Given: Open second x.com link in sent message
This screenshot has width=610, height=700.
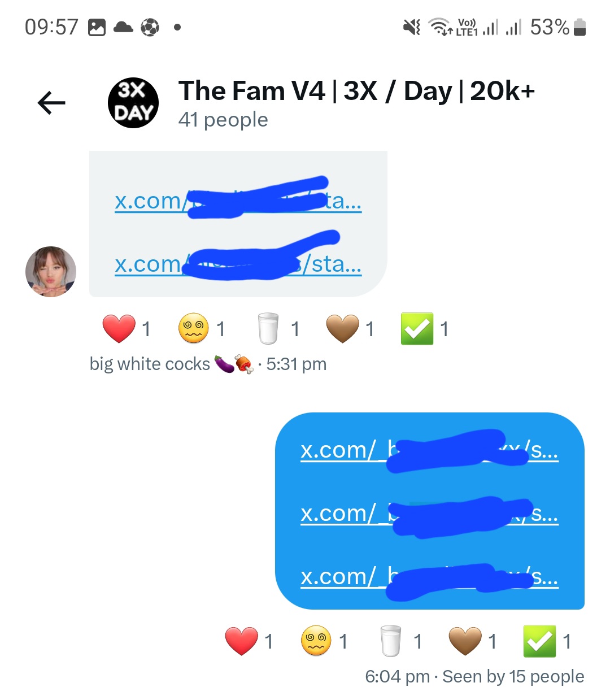Looking at the screenshot, I should point(429,514).
